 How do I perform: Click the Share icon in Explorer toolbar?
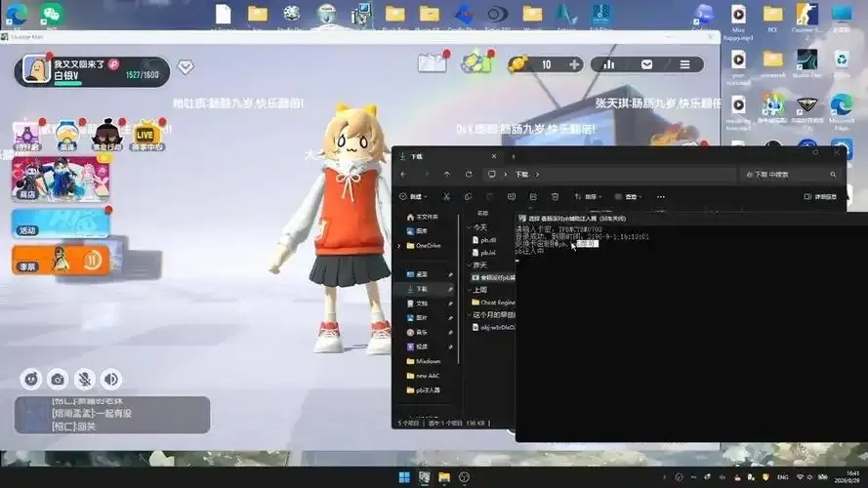coord(533,196)
